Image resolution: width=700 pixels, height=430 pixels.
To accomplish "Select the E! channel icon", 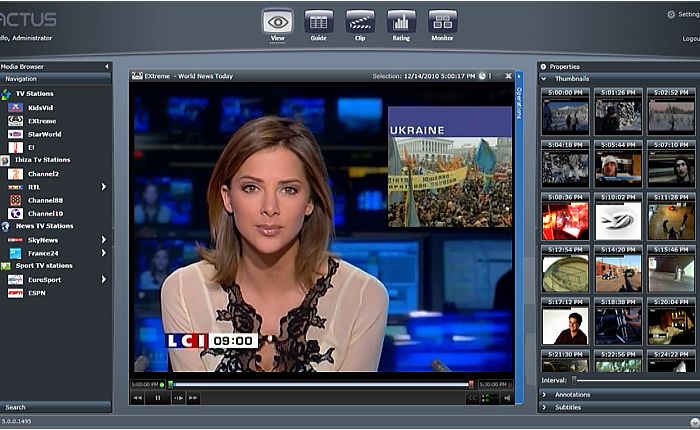I will click(15, 147).
